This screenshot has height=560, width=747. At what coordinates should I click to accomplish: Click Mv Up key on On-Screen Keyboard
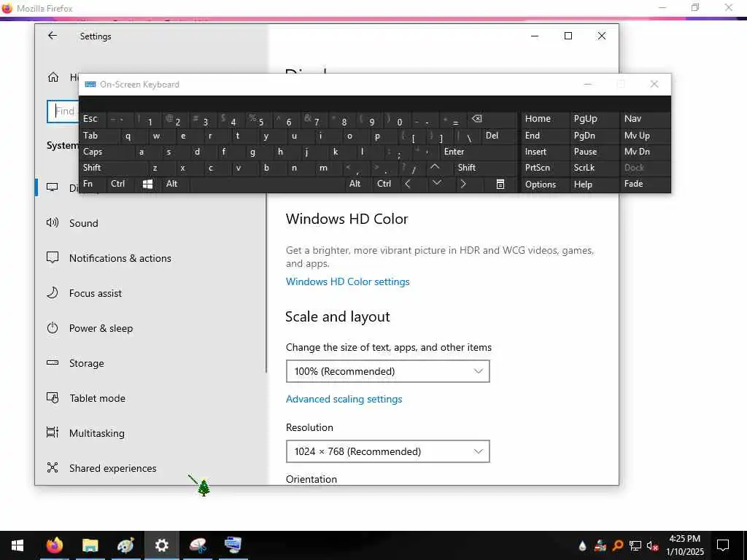(645, 136)
